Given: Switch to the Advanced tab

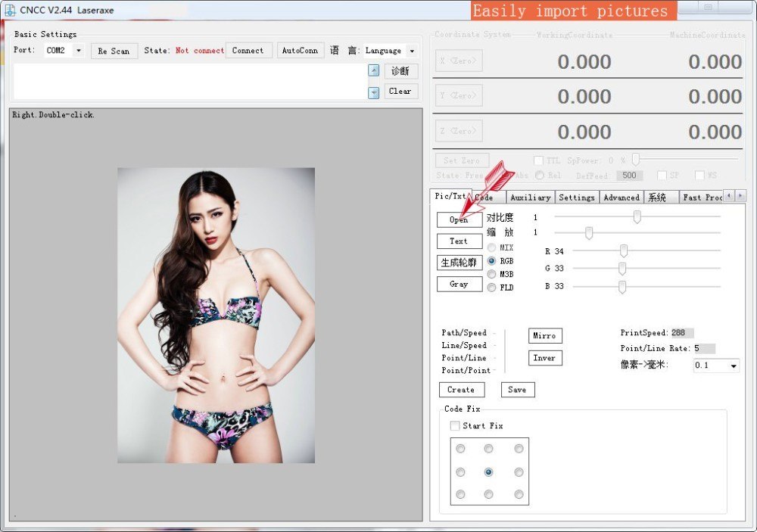Looking at the screenshot, I should (621, 197).
